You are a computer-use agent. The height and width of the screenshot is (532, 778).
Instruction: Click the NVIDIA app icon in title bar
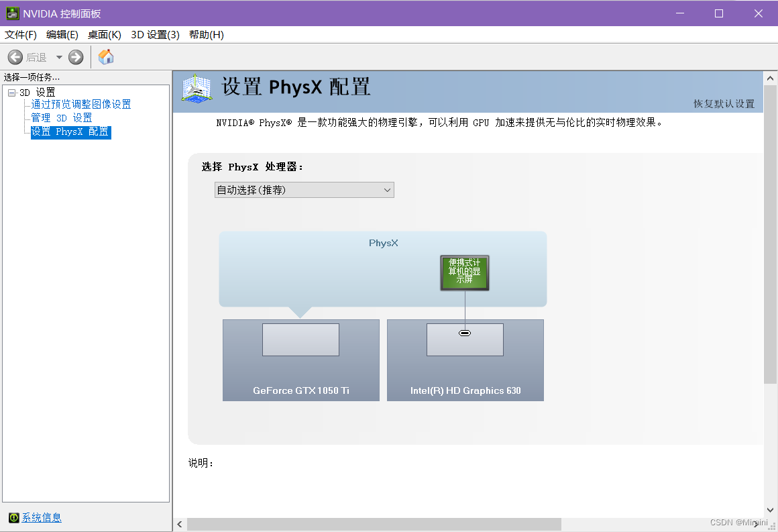(x=12, y=13)
